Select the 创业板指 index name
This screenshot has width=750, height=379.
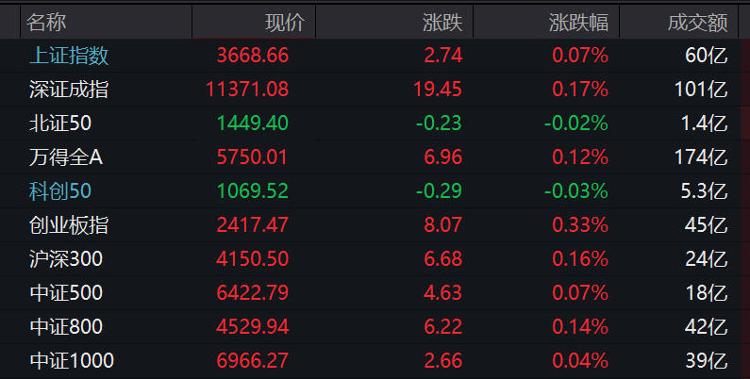click(69, 225)
